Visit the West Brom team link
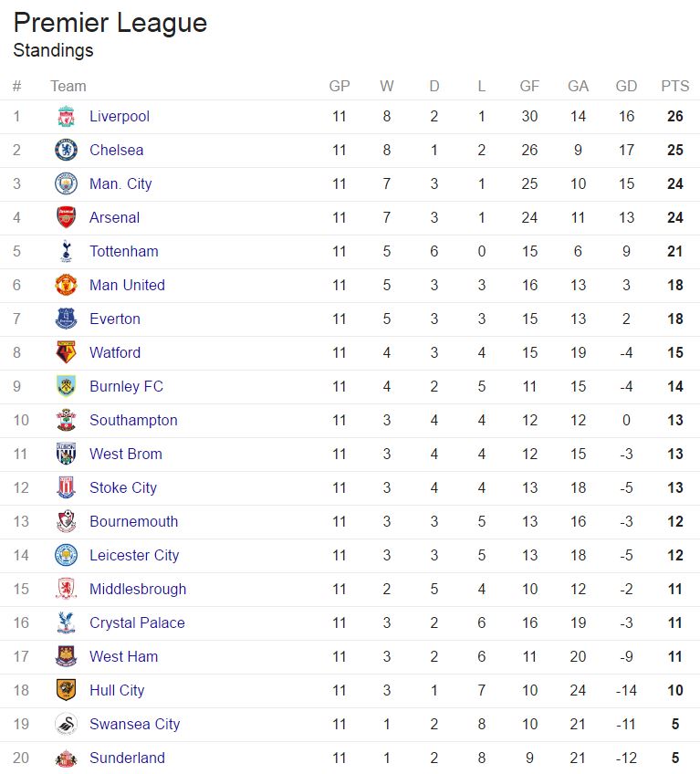The width and height of the screenshot is (700, 774). click(x=126, y=455)
